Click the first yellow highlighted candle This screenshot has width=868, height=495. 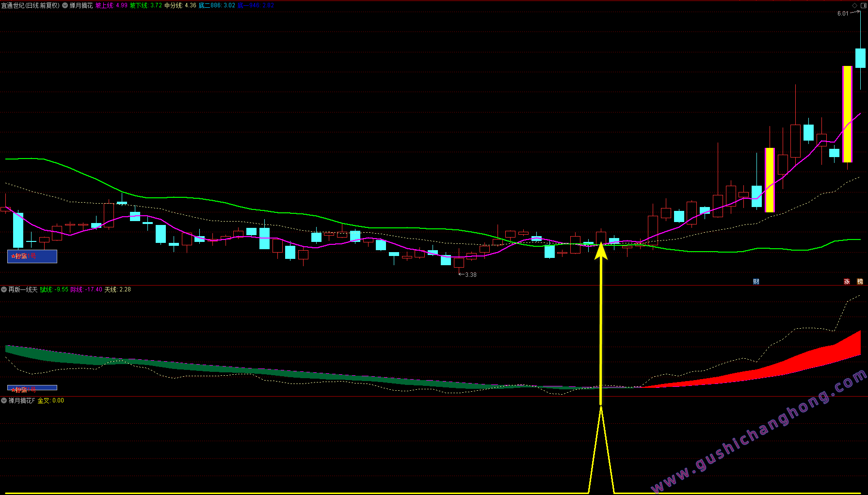click(x=770, y=180)
